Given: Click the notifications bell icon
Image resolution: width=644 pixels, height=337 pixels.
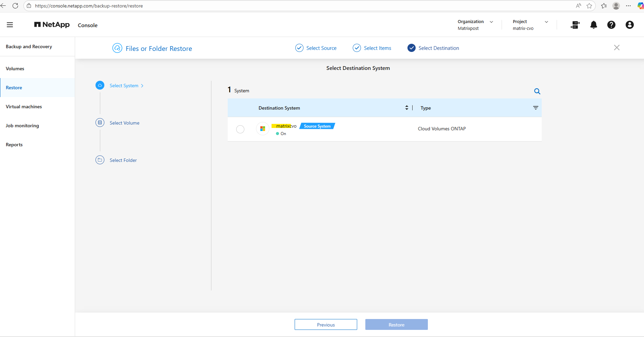Looking at the screenshot, I should point(594,25).
